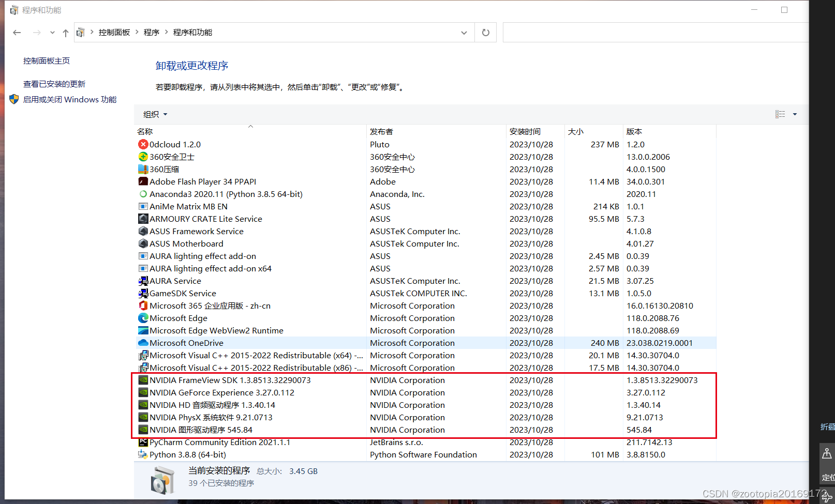835x504 pixels.
Task: Open the recent locations dropdown arrow
Action: (x=52, y=33)
